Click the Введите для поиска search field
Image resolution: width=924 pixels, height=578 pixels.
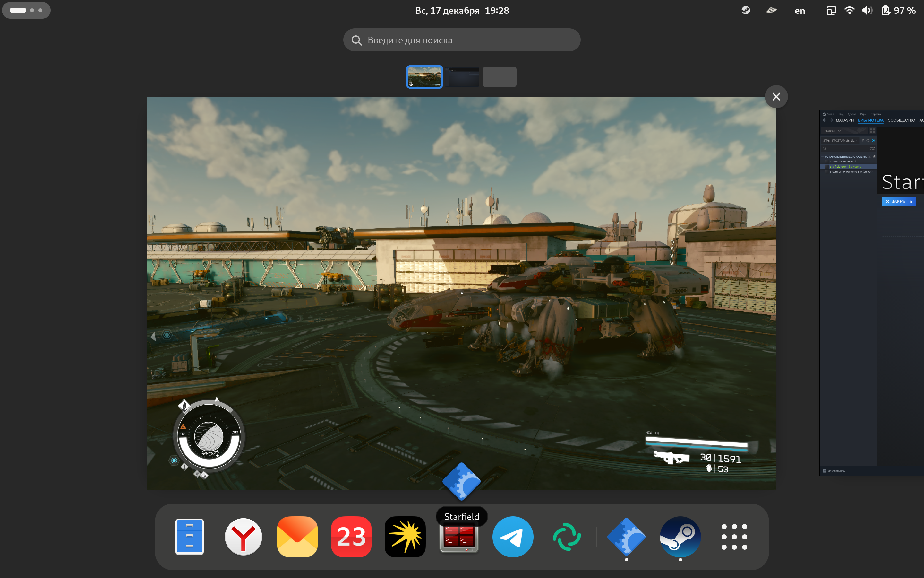462,40
